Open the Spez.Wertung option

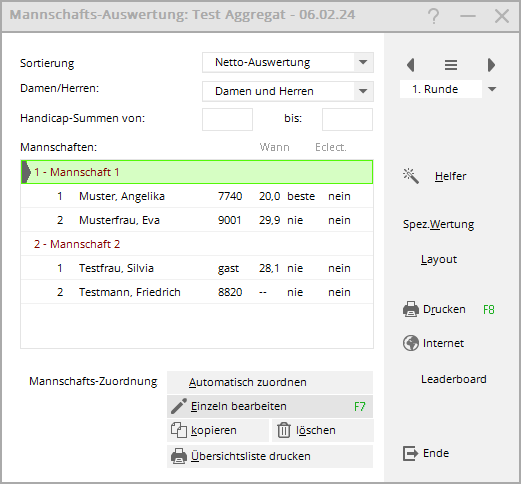click(438, 224)
